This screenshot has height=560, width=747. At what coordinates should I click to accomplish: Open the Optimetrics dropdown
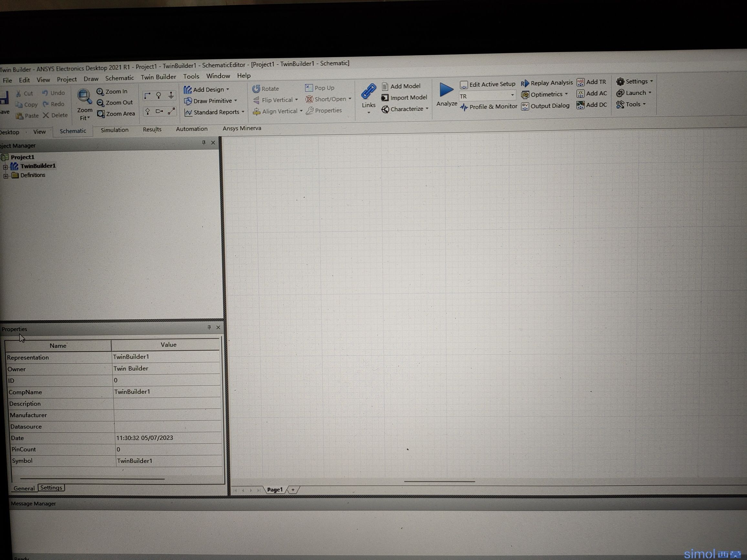pyautogui.click(x=566, y=94)
